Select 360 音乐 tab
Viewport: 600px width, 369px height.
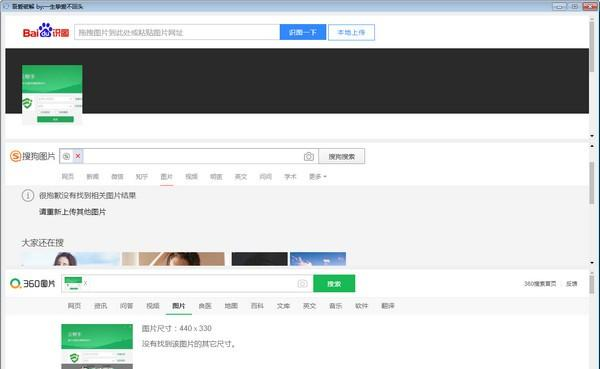pyautogui.click(x=336, y=305)
